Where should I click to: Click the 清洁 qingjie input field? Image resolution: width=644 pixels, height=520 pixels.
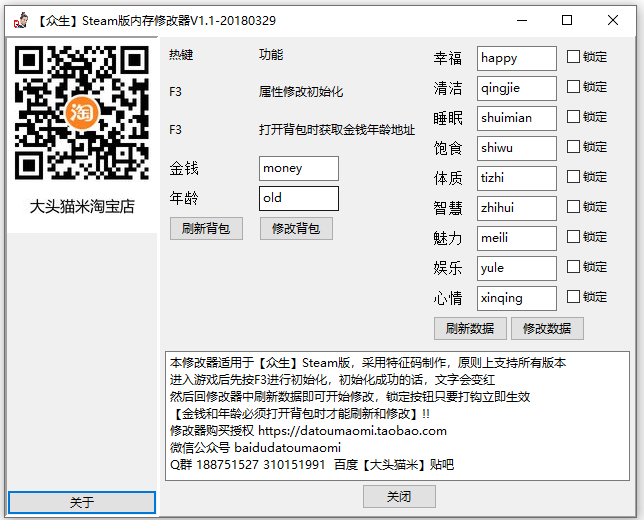(517, 88)
